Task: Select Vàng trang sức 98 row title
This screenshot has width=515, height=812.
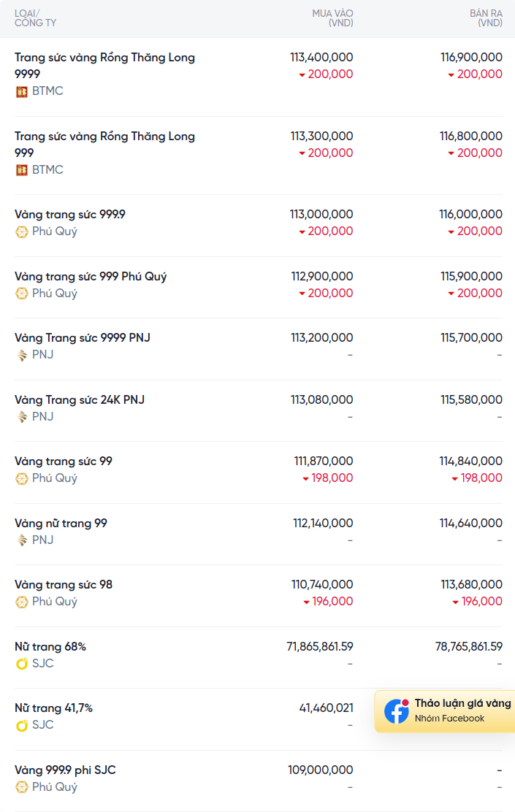Action: 64,585
